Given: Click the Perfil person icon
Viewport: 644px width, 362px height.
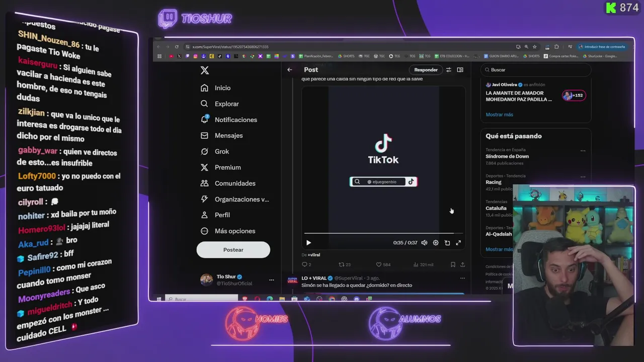Looking at the screenshot, I should 204,215.
